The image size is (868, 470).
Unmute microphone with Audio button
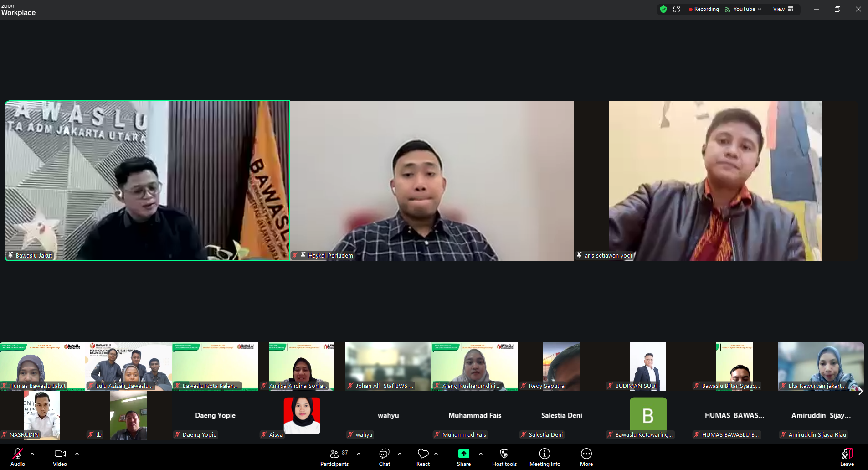18,457
